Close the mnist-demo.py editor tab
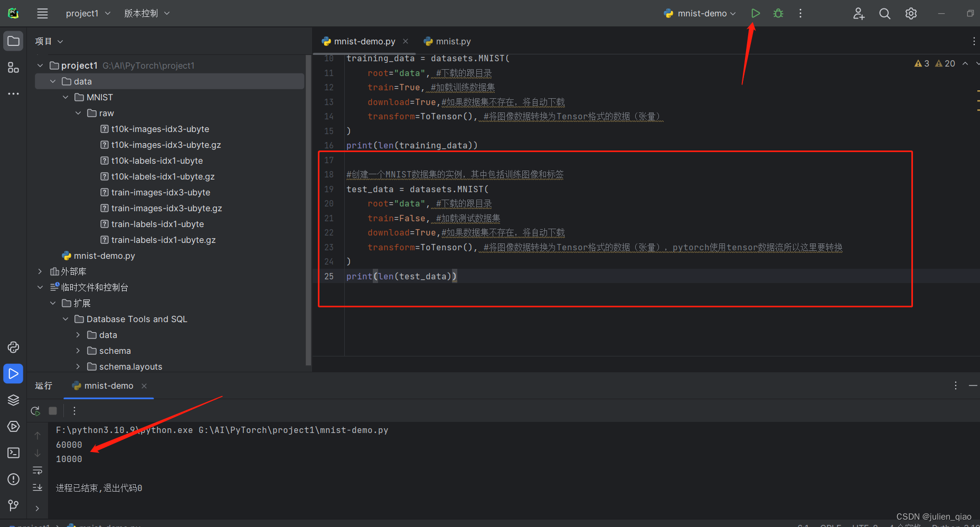This screenshot has height=527, width=980. click(x=406, y=41)
